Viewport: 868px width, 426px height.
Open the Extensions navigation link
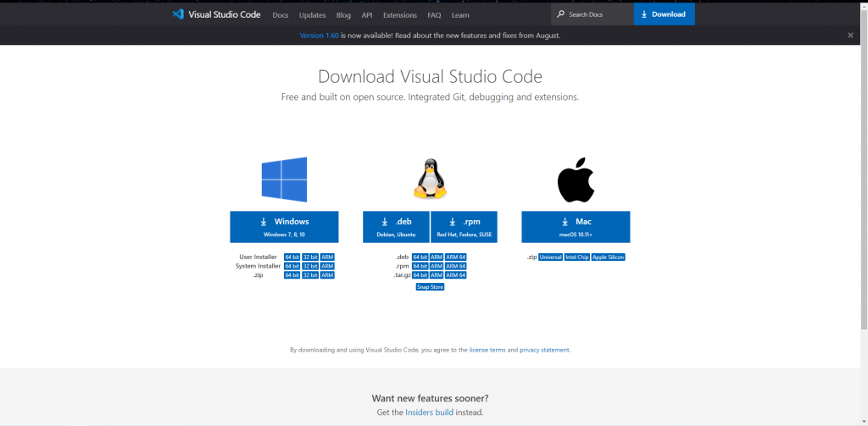pos(400,15)
